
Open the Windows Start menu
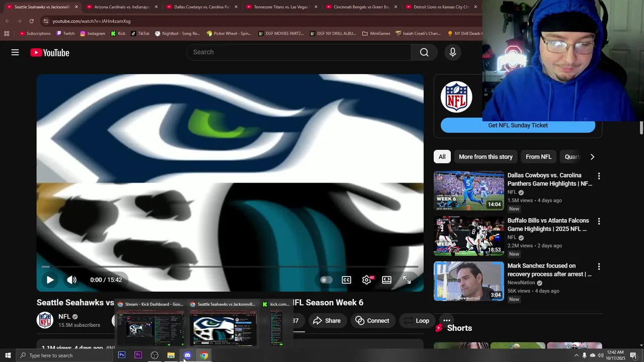[8, 355]
